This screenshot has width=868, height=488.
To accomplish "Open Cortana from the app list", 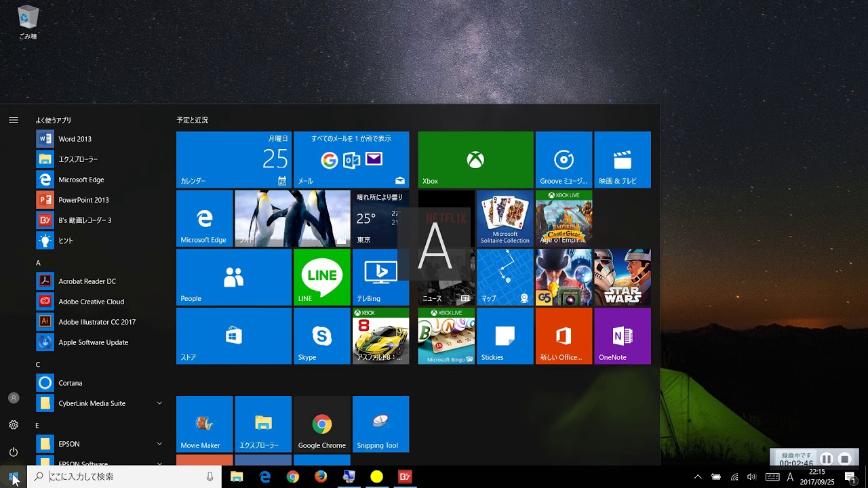I will pyautogui.click(x=100, y=383).
